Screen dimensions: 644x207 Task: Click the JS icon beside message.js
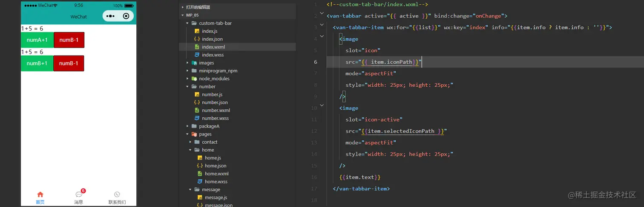(x=199, y=197)
